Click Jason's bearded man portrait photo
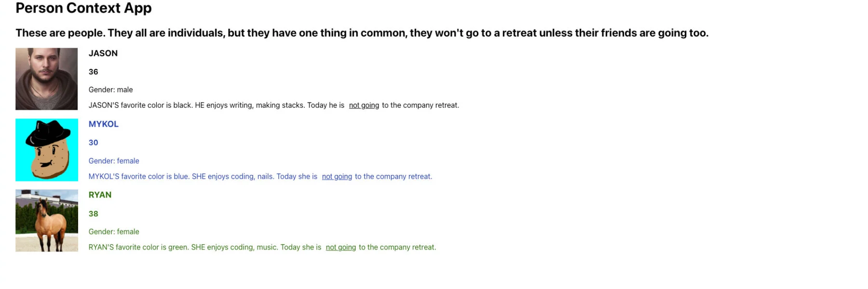Viewport: 868px width, 289px height. coord(46,79)
